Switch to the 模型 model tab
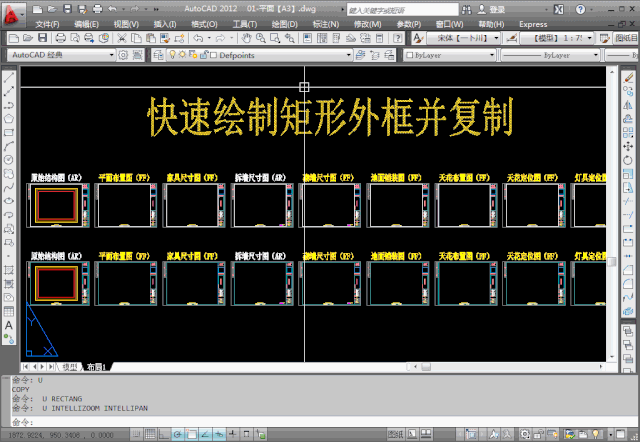 (x=69, y=367)
